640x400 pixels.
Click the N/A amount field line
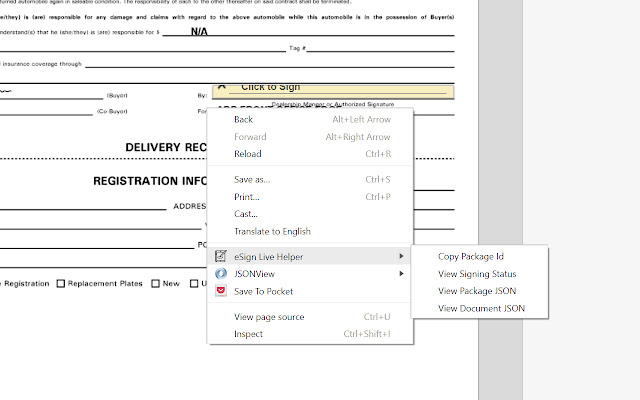pos(308,32)
